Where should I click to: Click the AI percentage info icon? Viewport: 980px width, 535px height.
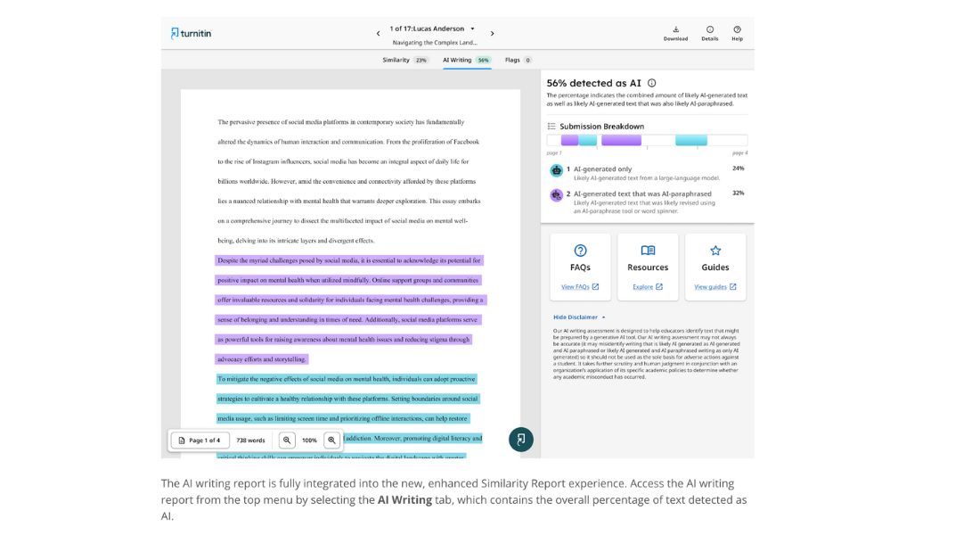[x=649, y=83]
